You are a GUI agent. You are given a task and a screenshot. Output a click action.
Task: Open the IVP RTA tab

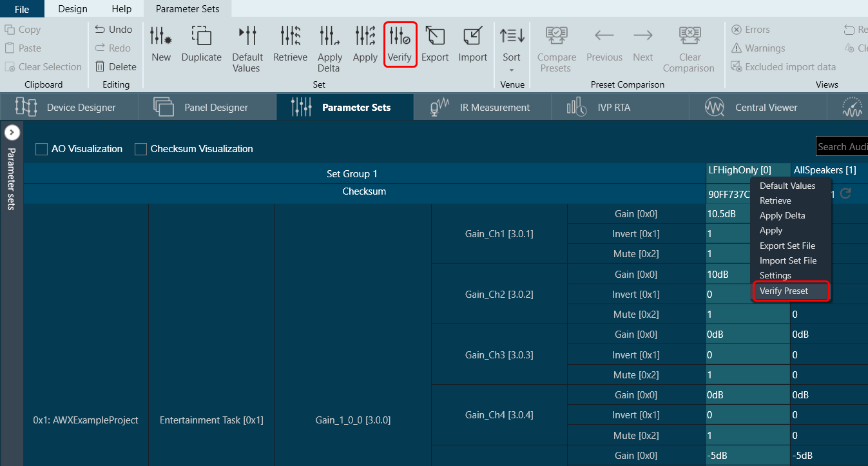pos(621,108)
